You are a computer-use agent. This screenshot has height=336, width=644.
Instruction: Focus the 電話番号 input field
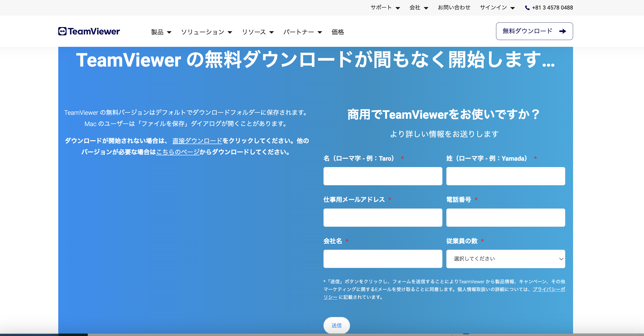[506, 217]
